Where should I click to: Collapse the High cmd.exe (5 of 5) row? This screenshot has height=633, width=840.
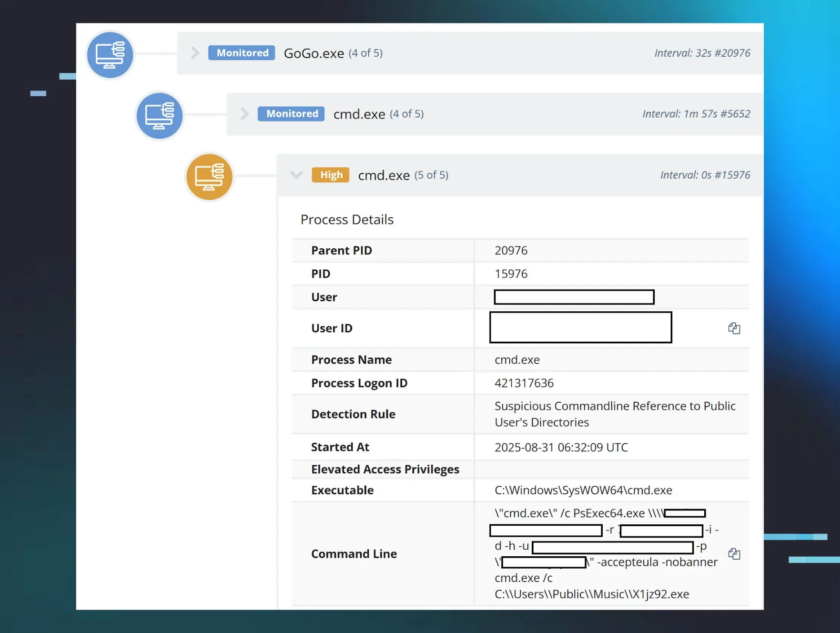coord(296,175)
